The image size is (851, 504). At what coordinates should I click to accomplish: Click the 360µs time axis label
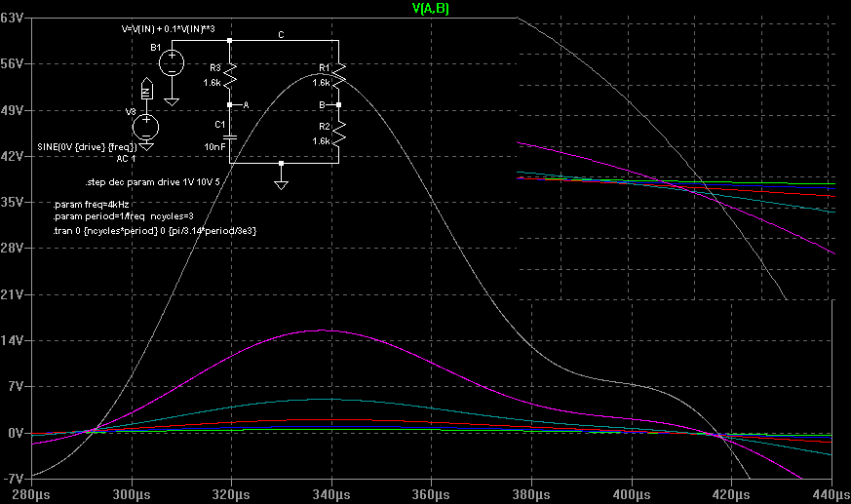(x=432, y=495)
